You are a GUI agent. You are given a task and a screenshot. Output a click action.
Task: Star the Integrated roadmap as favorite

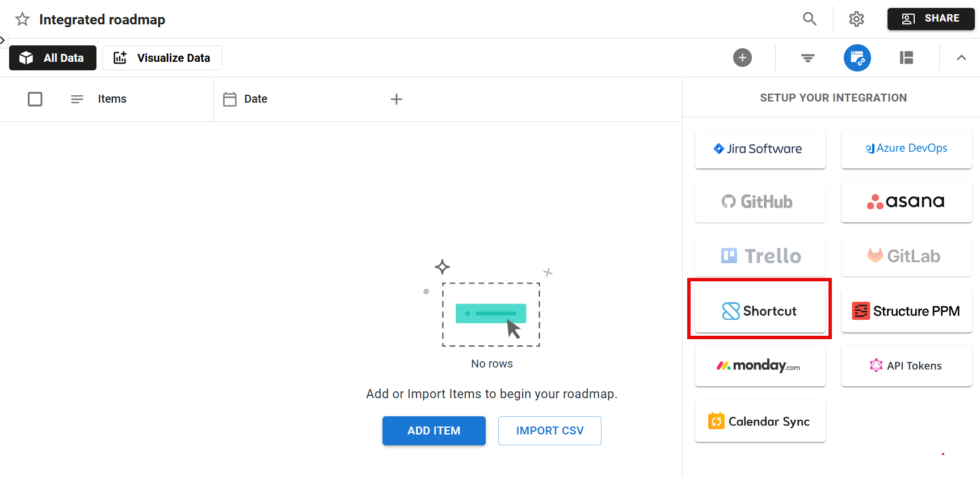click(x=22, y=19)
